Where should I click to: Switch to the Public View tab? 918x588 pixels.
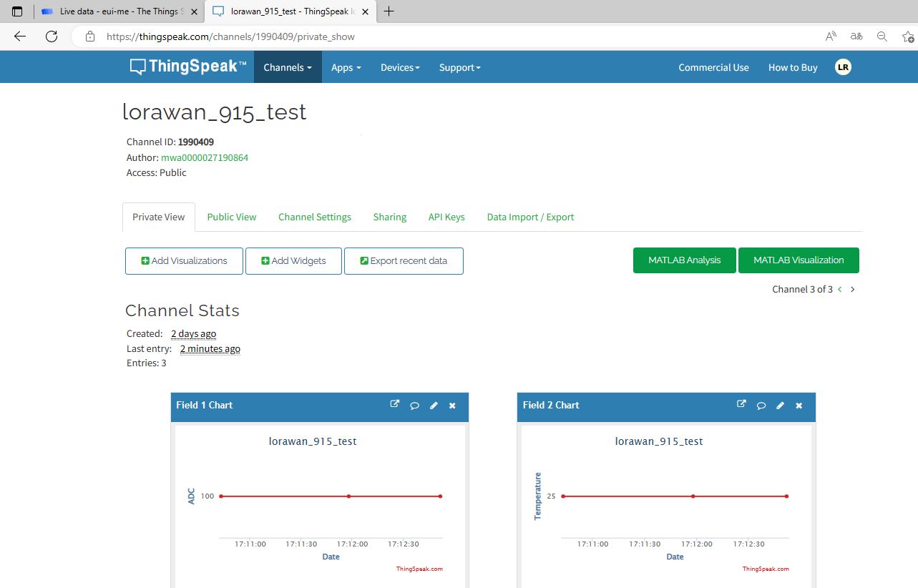point(231,217)
